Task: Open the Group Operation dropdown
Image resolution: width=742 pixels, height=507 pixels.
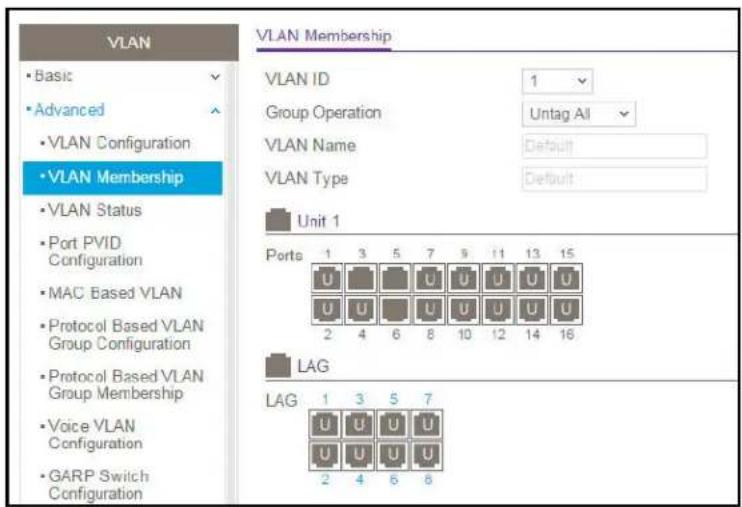Action: pos(578,114)
